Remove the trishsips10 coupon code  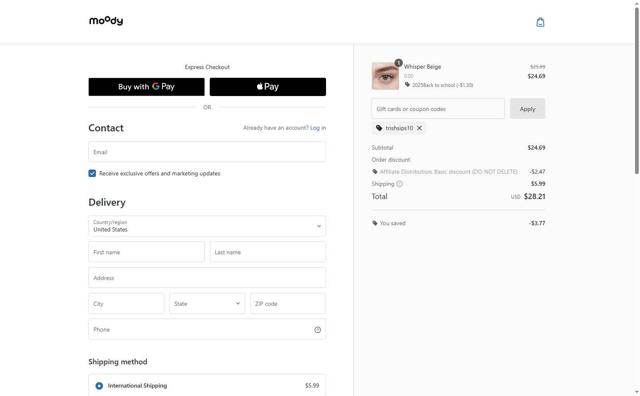click(x=419, y=128)
